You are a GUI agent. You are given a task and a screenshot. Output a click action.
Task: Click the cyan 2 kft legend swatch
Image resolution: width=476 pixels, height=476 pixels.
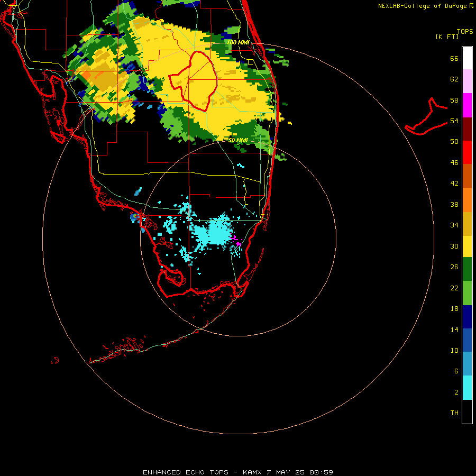click(x=467, y=388)
